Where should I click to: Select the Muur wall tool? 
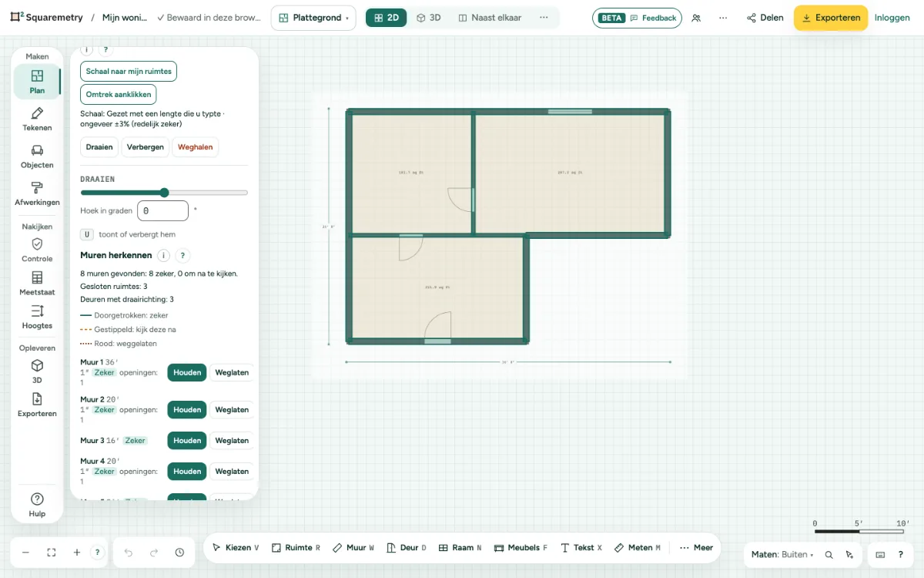tap(353, 548)
